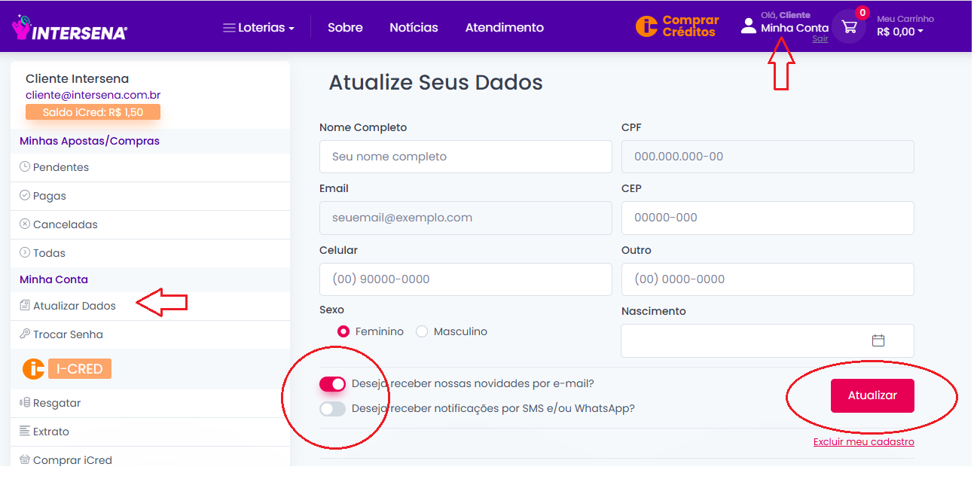980x479 pixels.
Task: Expand the Loterias dropdown menu
Action: [259, 28]
